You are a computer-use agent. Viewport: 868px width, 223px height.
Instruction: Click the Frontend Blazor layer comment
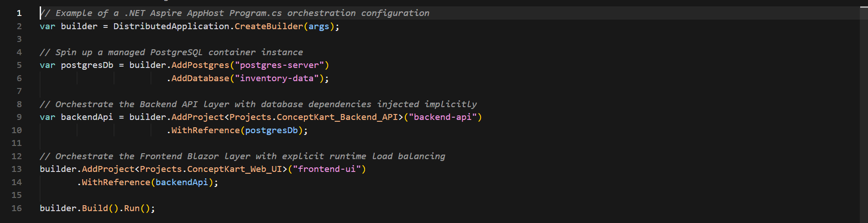242,156
